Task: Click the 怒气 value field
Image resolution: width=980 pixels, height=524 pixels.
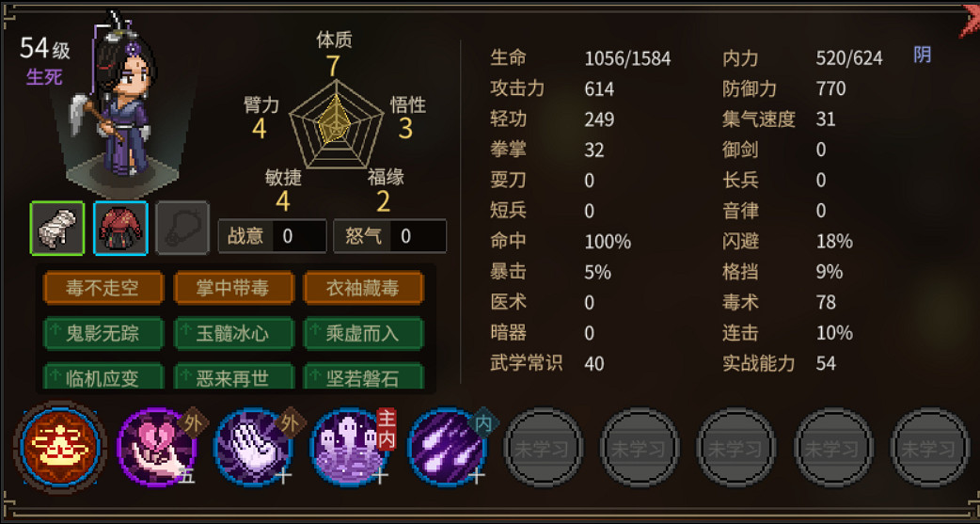Action: (419, 236)
